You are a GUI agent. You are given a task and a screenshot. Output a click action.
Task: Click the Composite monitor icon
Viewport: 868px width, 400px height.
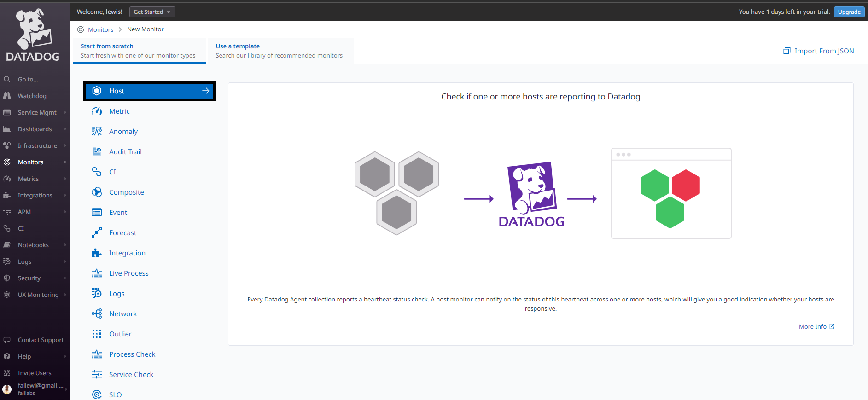[97, 192]
